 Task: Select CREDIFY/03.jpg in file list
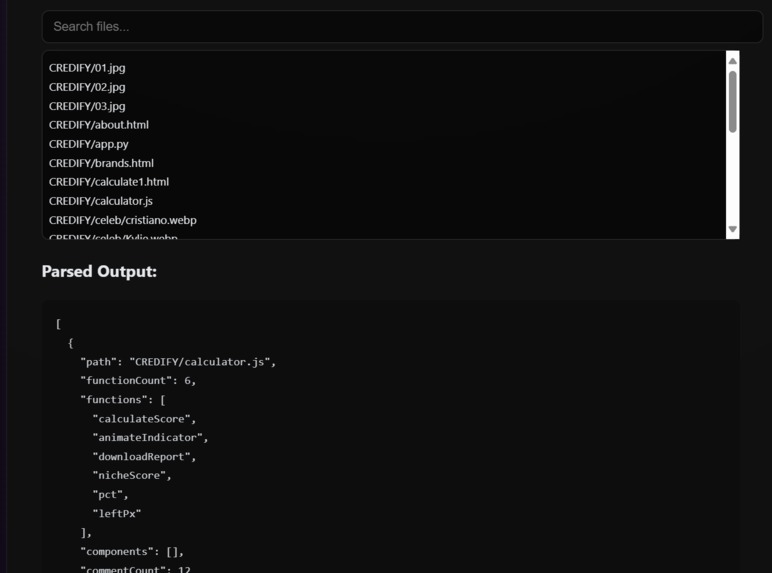(87, 106)
